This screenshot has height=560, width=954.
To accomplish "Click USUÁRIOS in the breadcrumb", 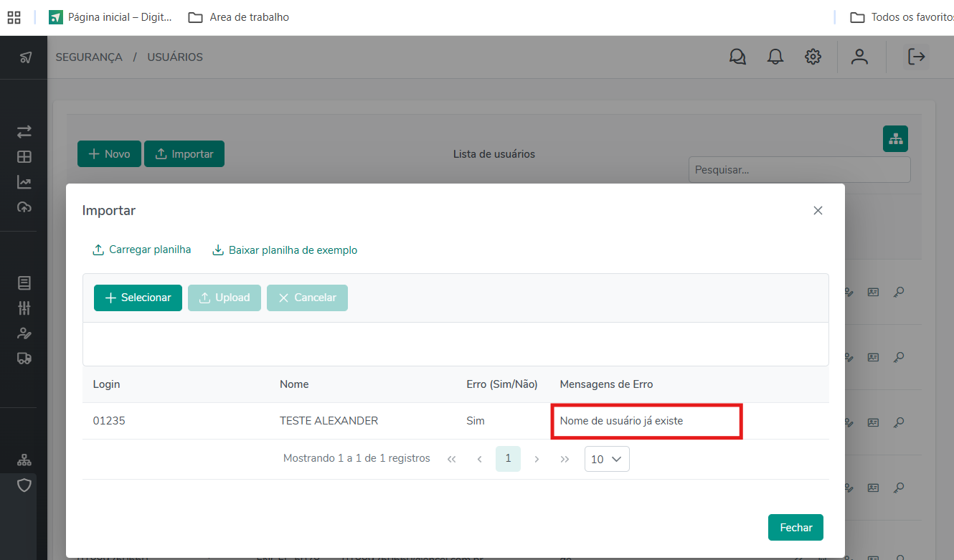I will (175, 57).
